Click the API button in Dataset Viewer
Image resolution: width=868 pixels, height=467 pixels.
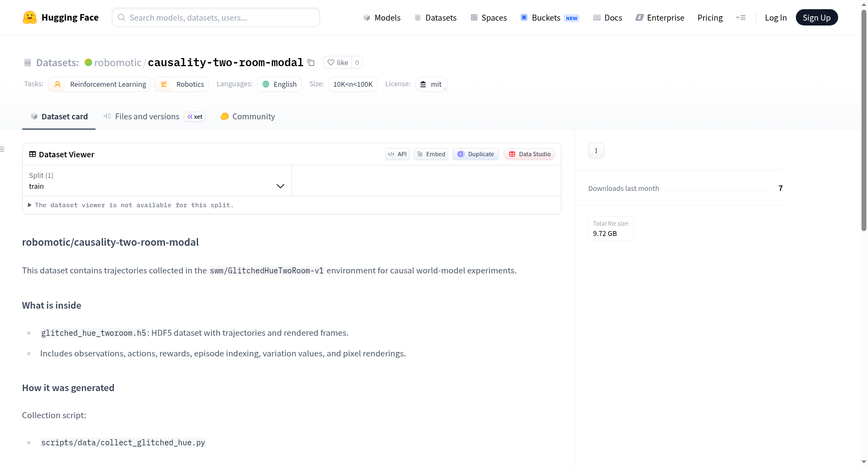click(397, 154)
